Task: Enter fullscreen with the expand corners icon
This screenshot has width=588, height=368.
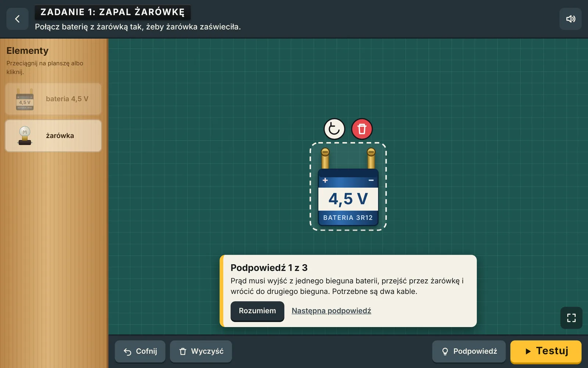Action: click(x=571, y=318)
